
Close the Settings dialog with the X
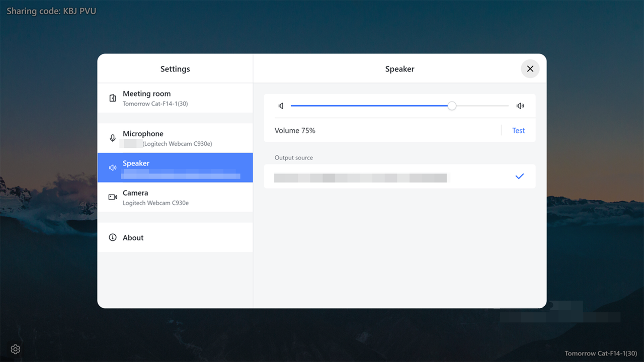tap(530, 69)
